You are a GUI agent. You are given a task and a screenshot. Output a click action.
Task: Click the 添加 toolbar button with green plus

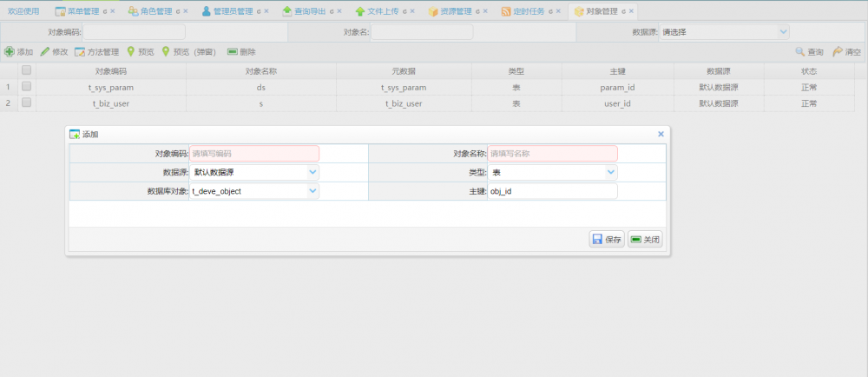[19, 52]
